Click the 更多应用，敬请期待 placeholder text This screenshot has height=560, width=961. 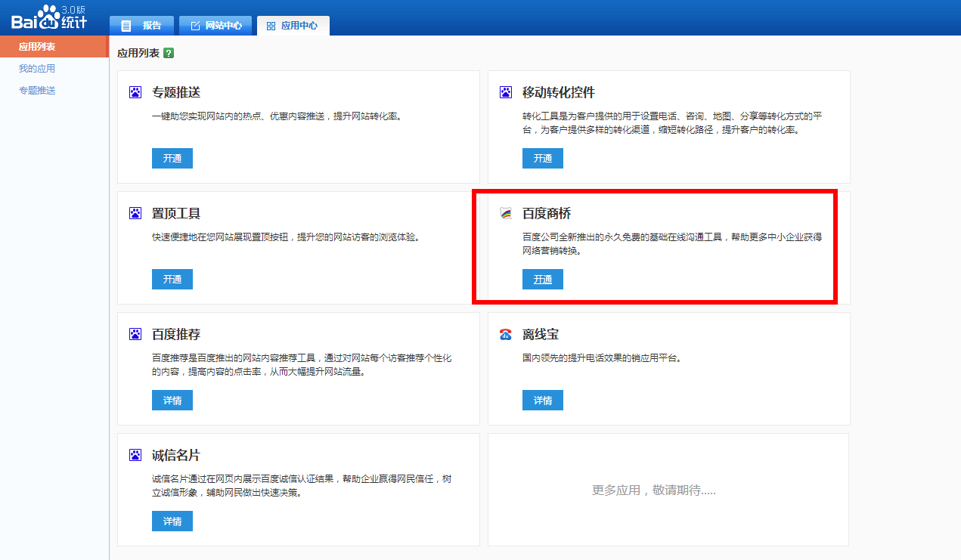point(654,490)
